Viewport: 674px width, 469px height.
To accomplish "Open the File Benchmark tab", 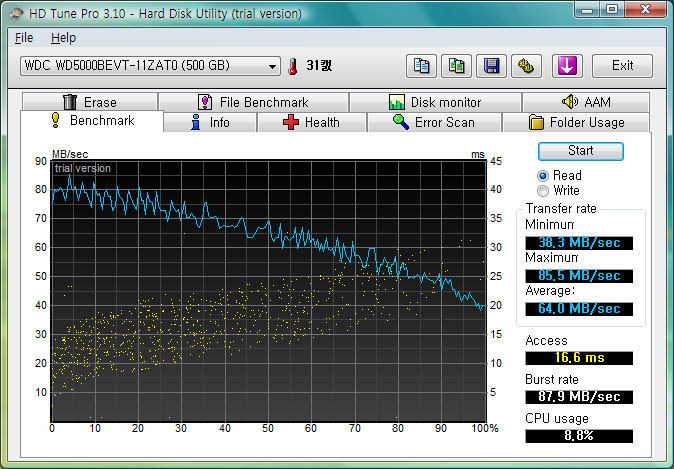I will 253,102.
